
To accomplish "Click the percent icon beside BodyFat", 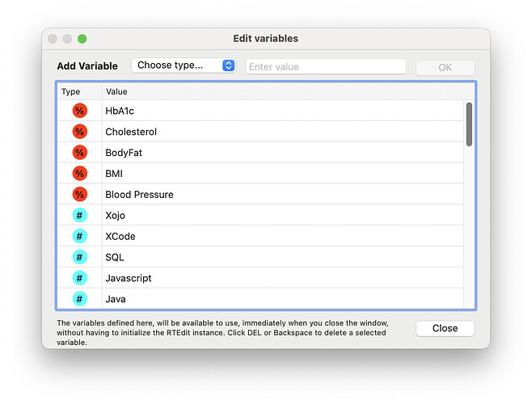I will 80,153.
